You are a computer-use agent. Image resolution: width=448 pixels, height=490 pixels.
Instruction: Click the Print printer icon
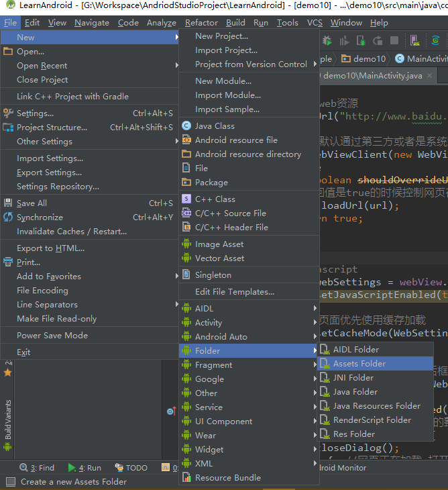[8, 262]
